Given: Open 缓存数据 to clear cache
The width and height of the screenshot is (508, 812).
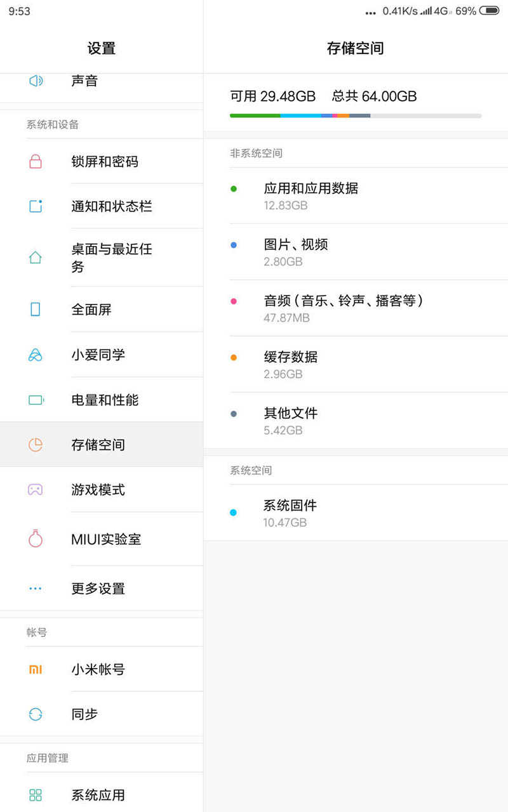Looking at the screenshot, I should point(356,364).
